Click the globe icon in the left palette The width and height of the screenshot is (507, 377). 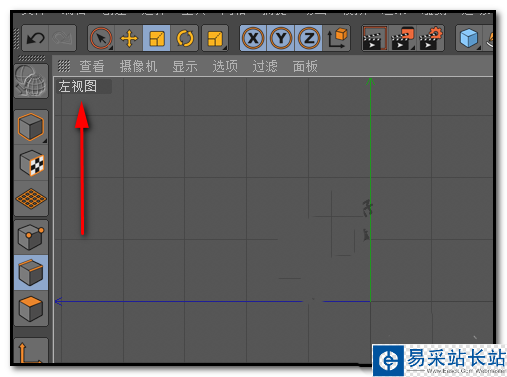tap(31, 81)
